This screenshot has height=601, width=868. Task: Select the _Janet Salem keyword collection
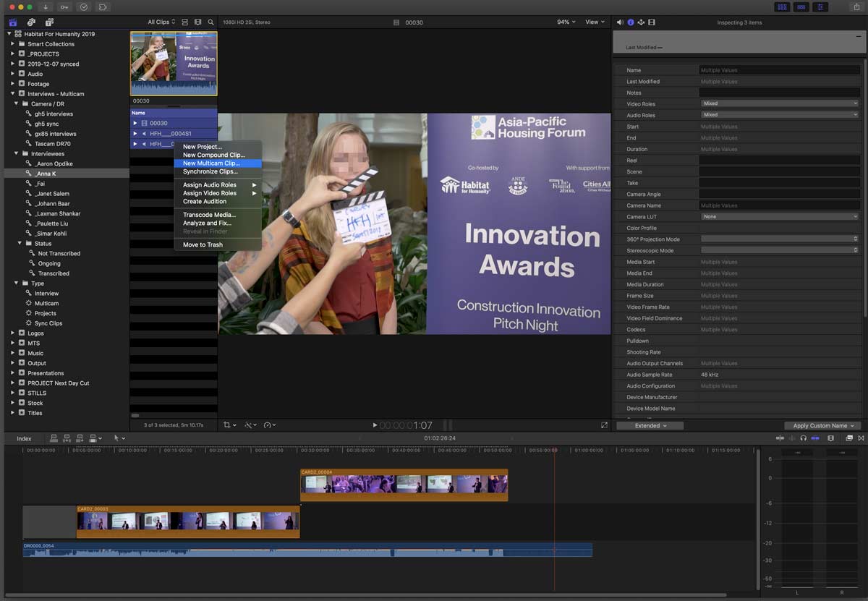pyautogui.click(x=51, y=194)
